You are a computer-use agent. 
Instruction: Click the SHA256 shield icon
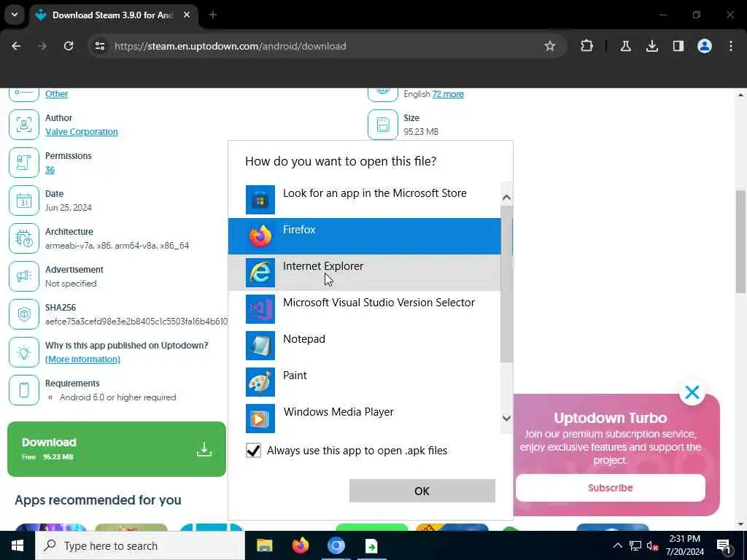pos(24,314)
